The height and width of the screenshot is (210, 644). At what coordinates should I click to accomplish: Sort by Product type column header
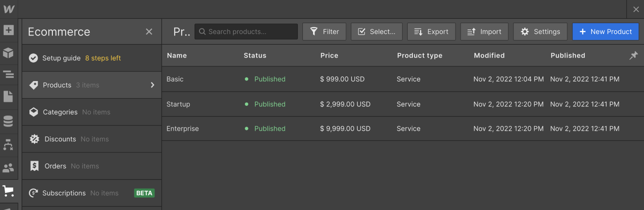(x=419, y=55)
